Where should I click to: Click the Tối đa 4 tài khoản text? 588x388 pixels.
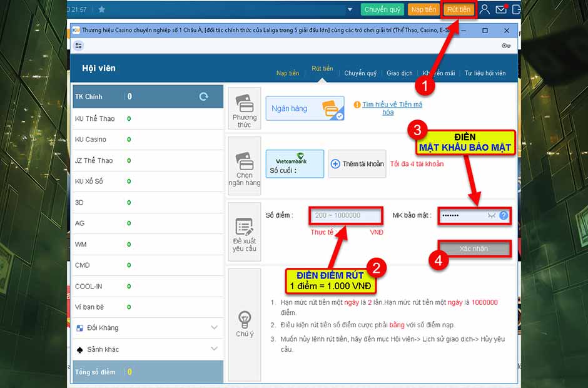point(417,164)
